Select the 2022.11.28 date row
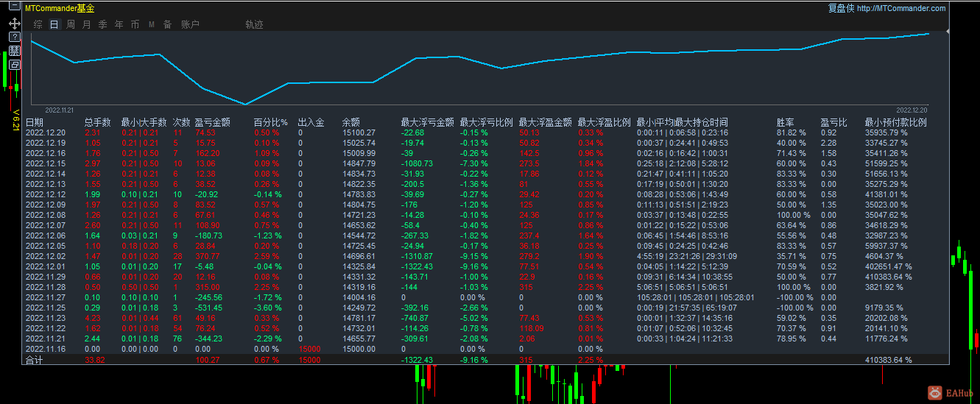980x404 pixels. [x=46, y=287]
